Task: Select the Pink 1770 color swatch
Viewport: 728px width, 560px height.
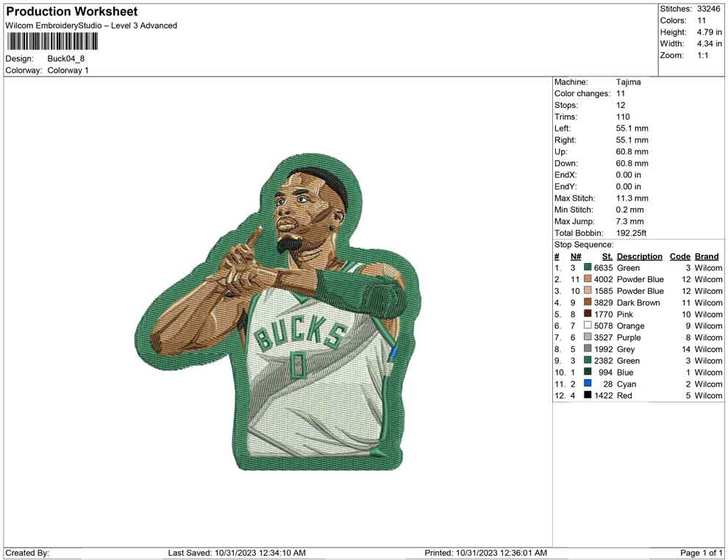Action: pyautogui.click(x=588, y=314)
